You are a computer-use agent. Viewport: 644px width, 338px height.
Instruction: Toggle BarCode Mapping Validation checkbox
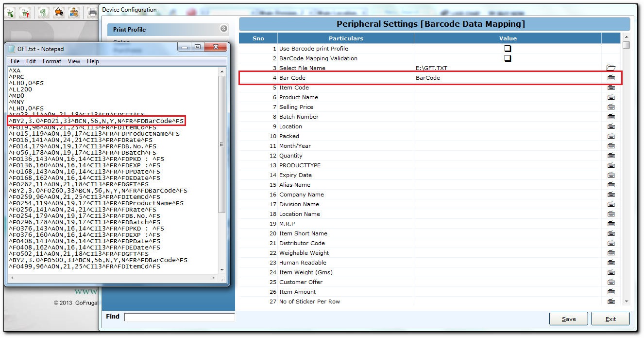[x=508, y=58]
